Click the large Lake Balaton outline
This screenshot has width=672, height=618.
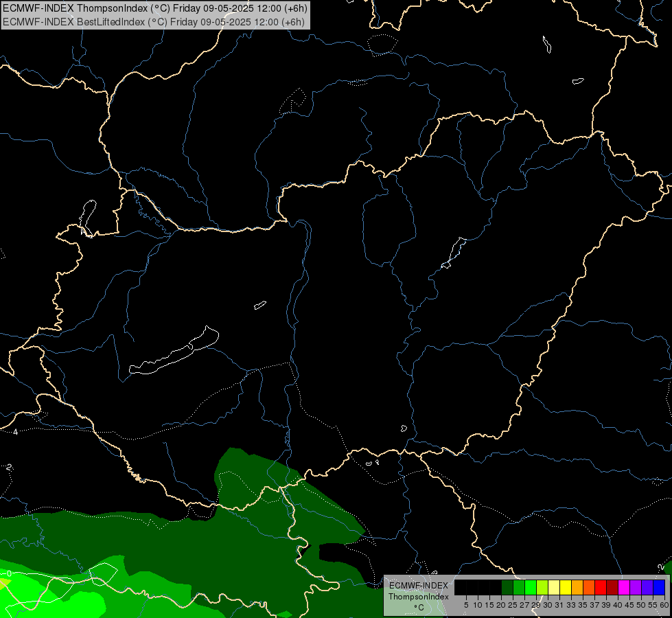[x=174, y=351]
